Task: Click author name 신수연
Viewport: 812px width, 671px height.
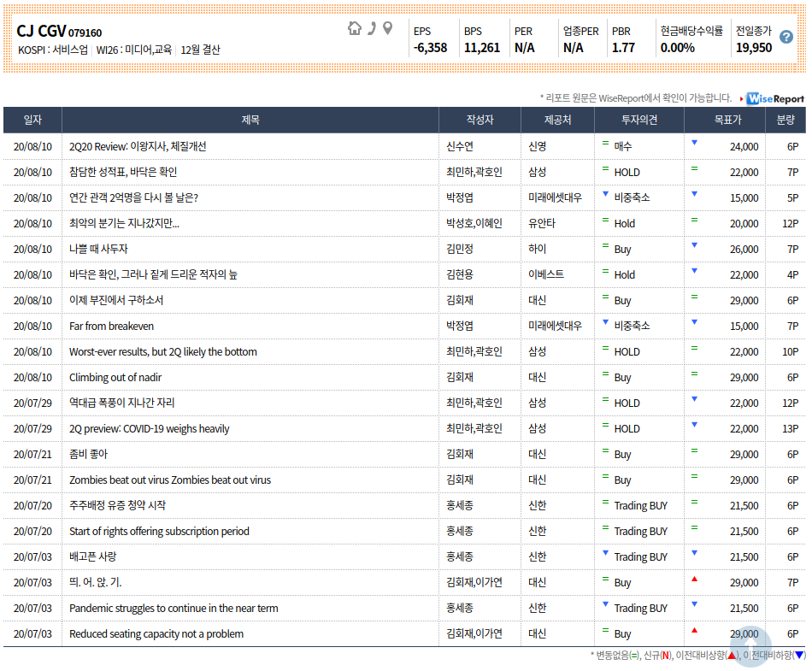Action: [x=460, y=146]
